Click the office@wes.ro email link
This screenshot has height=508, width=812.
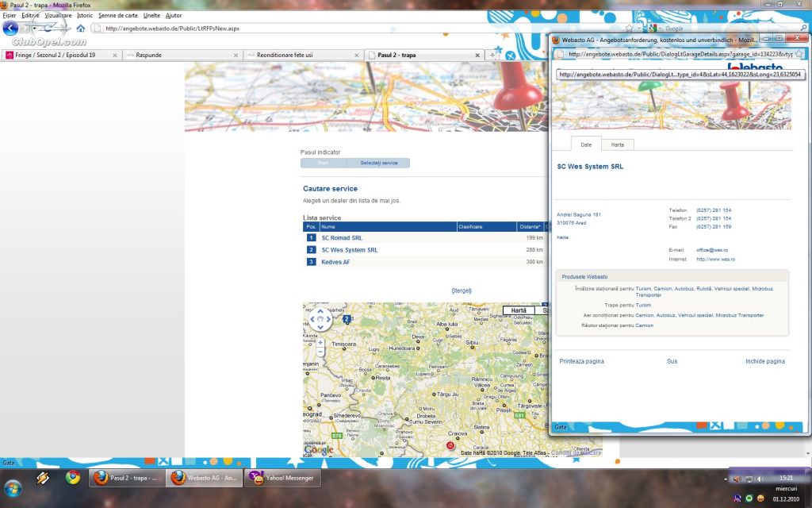pyautogui.click(x=712, y=250)
